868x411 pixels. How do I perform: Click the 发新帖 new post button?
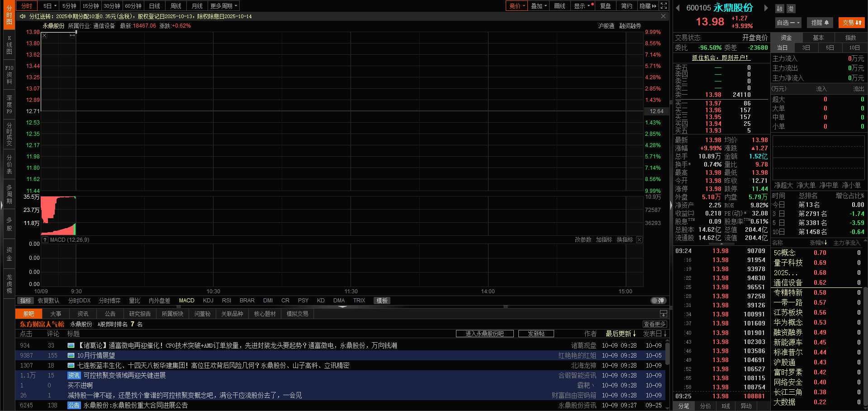click(x=536, y=334)
